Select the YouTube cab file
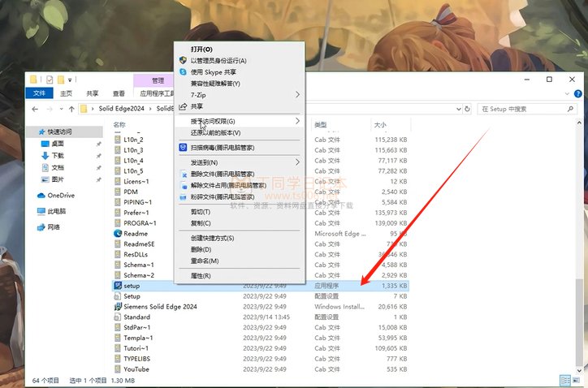This screenshot has height=388, width=588. [261, 369]
